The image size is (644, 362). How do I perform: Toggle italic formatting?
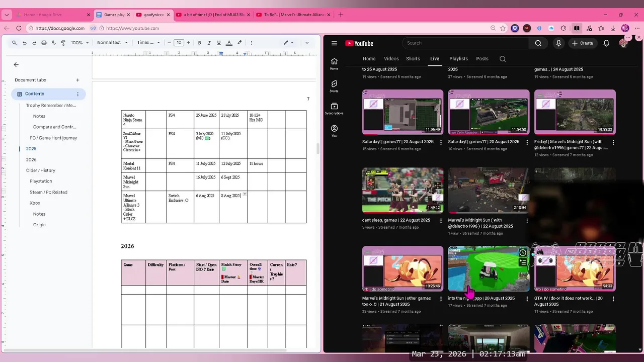[209, 43]
